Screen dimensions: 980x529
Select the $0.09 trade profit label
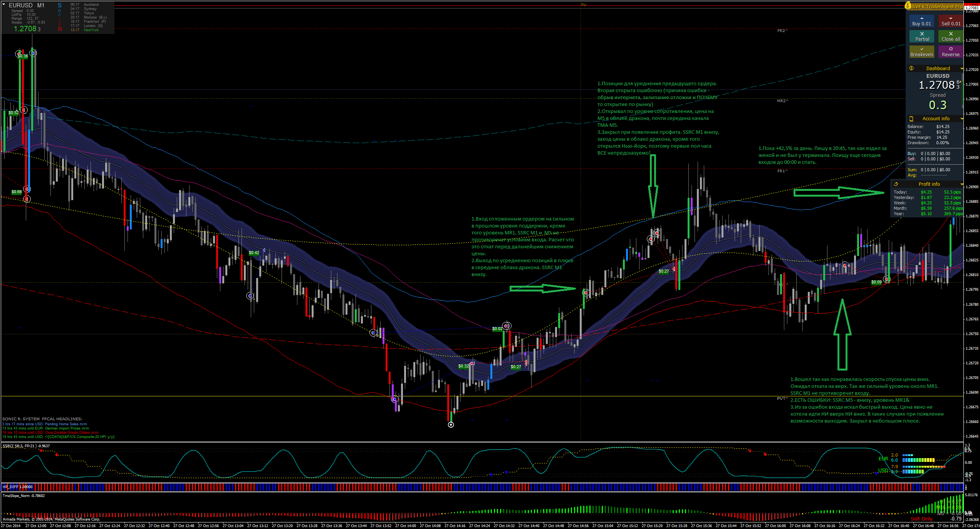[x=876, y=282]
